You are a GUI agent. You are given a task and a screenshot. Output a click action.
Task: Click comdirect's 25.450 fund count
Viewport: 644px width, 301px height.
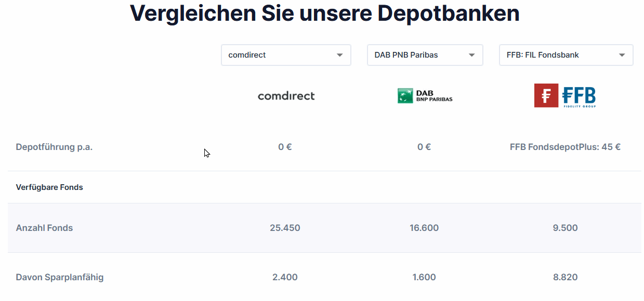(x=285, y=228)
